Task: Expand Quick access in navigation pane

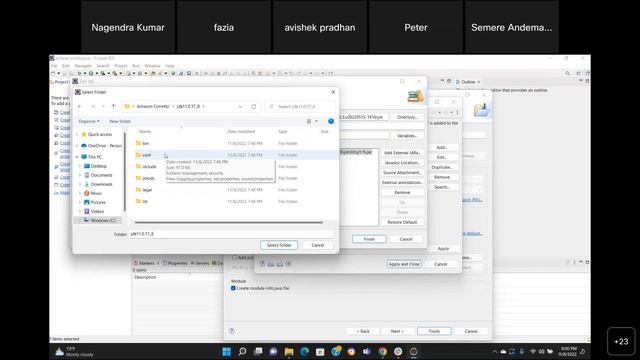Action: click(77, 134)
